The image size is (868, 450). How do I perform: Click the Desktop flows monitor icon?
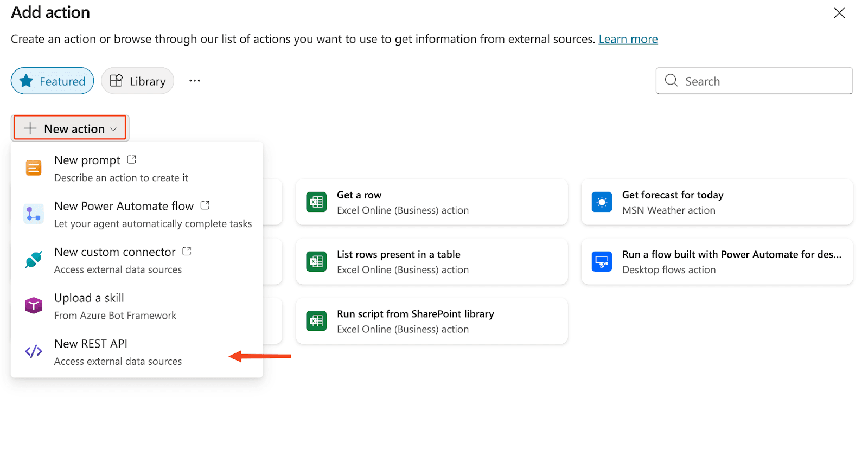point(602,262)
